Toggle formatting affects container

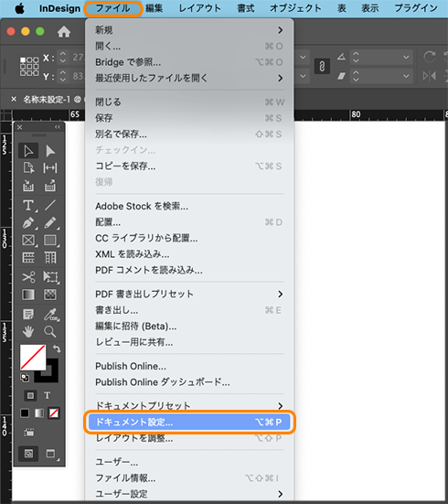(x=30, y=396)
